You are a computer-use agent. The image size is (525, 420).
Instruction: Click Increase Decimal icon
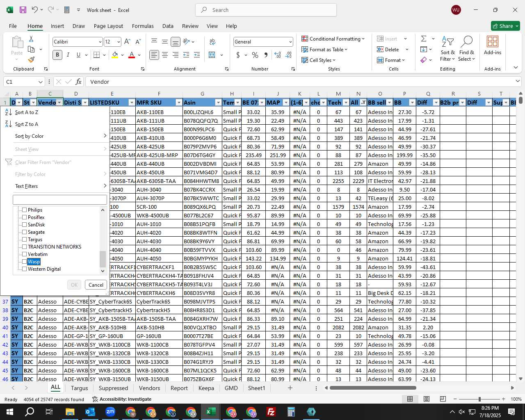278,55
